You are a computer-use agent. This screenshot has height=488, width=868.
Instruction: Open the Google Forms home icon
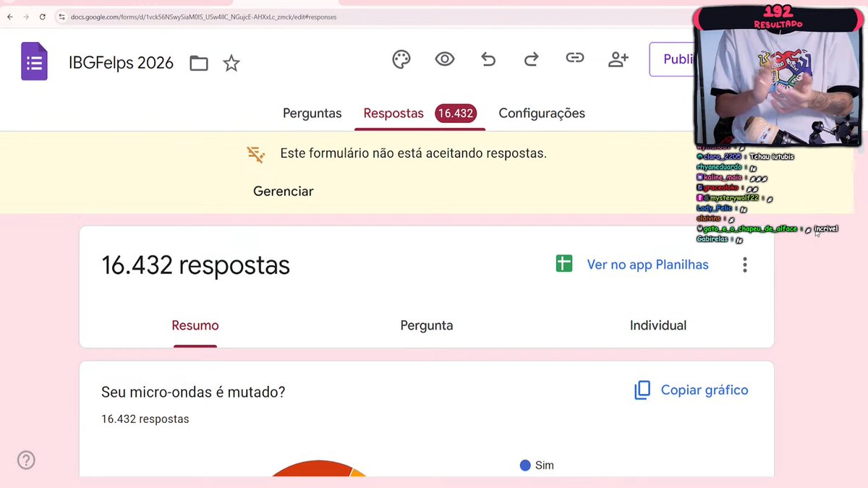click(x=34, y=61)
